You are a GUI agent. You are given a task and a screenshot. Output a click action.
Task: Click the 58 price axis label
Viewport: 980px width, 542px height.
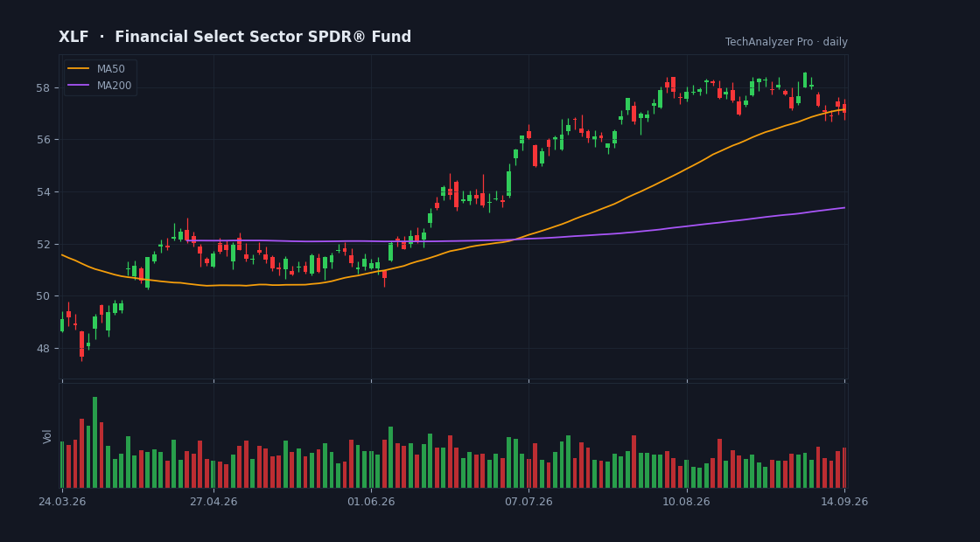click(x=44, y=87)
